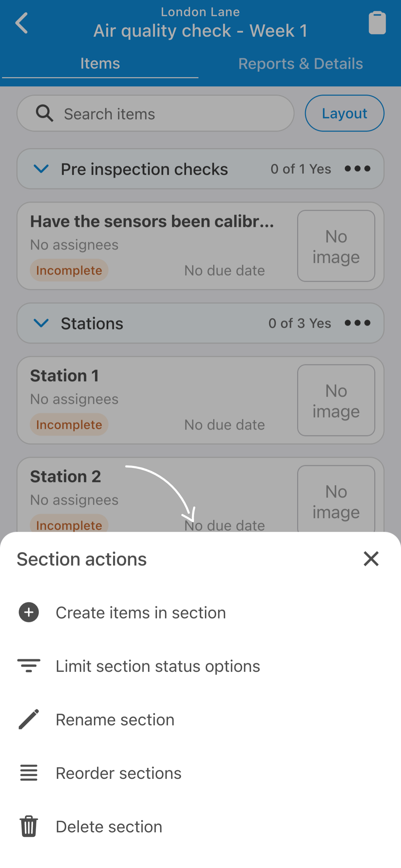Tap Incomplete status badge on Station 1
This screenshot has width=401, height=868.
click(x=69, y=424)
